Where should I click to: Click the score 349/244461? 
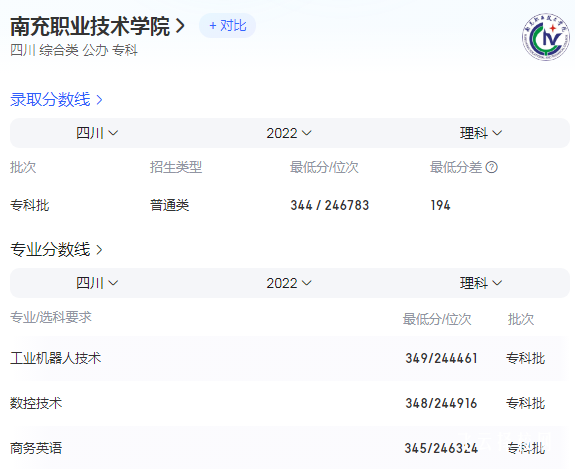coord(442,358)
